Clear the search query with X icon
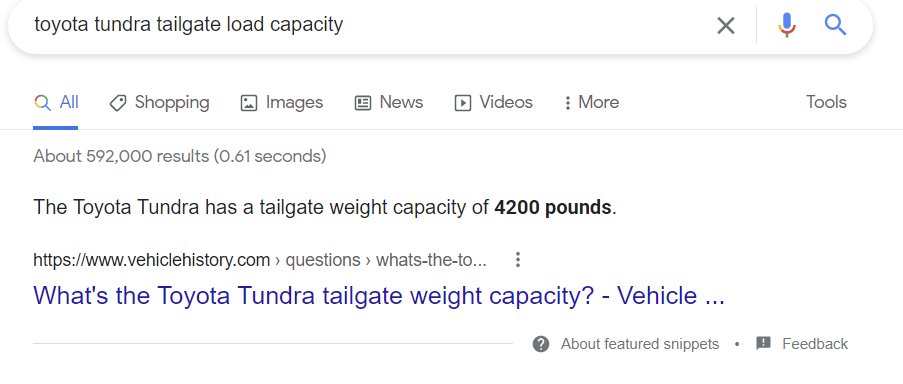The height and width of the screenshot is (384, 903). pos(726,25)
